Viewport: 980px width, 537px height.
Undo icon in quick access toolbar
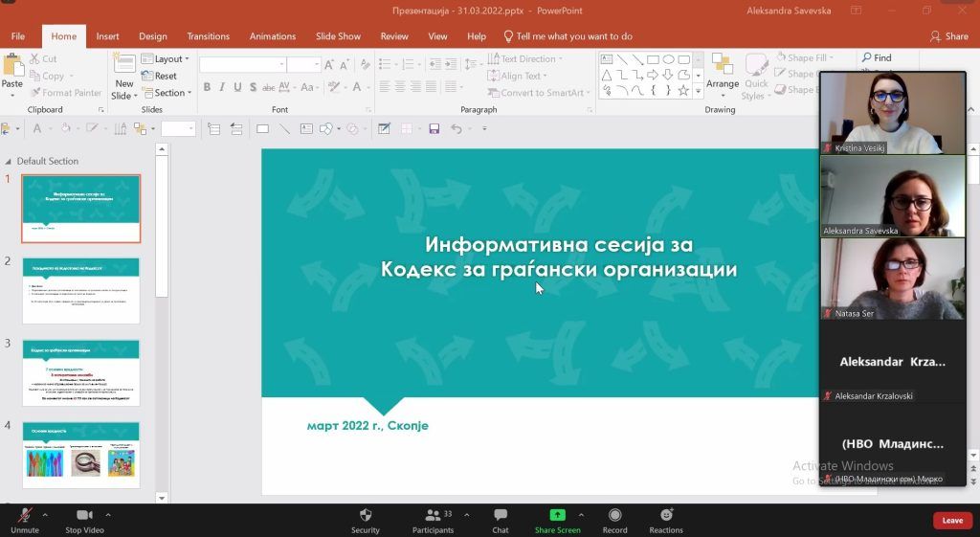[x=457, y=129]
